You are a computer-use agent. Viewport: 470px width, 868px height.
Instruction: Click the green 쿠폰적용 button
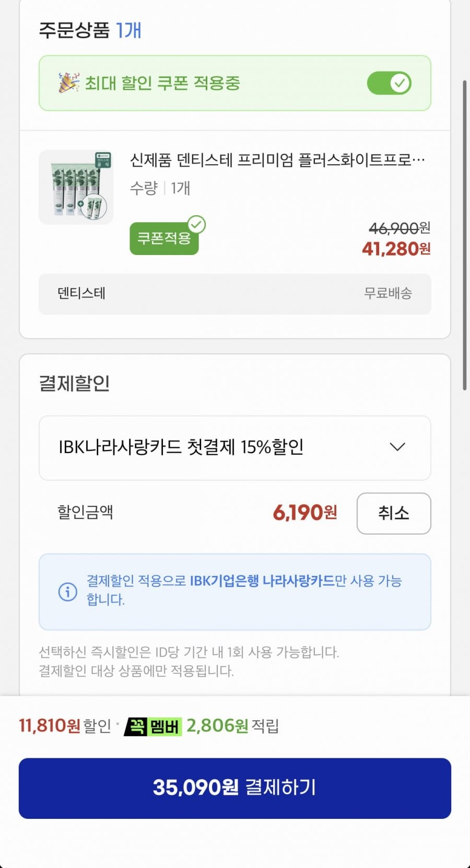click(x=164, y=239)
